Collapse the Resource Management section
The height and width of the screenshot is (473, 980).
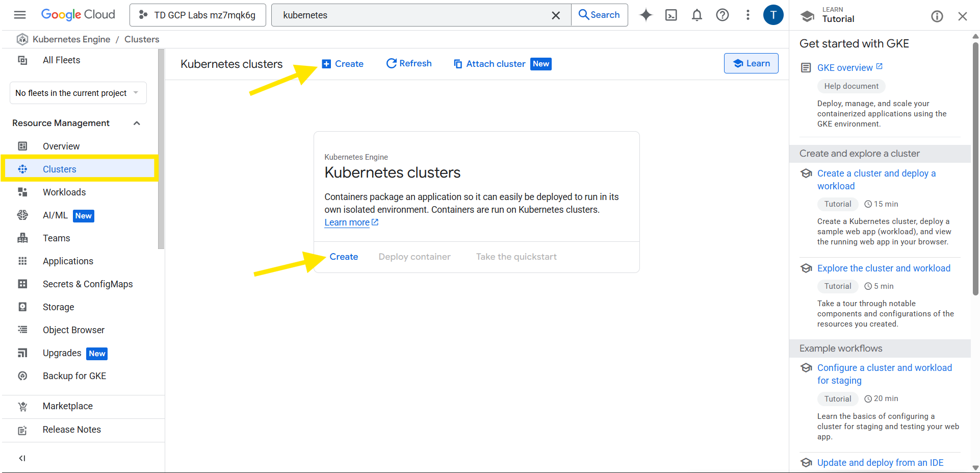pos(137,123)
